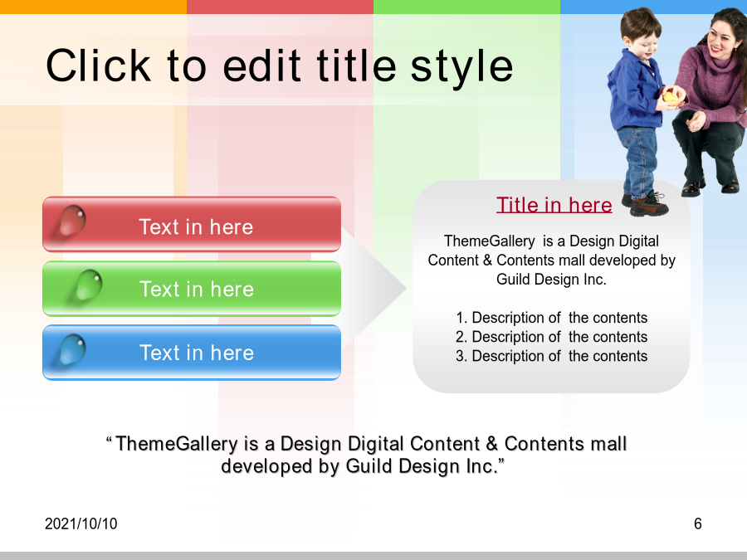Select '2. Description of the contents' line
747x560 pixels.
click(x=551, y=337)
